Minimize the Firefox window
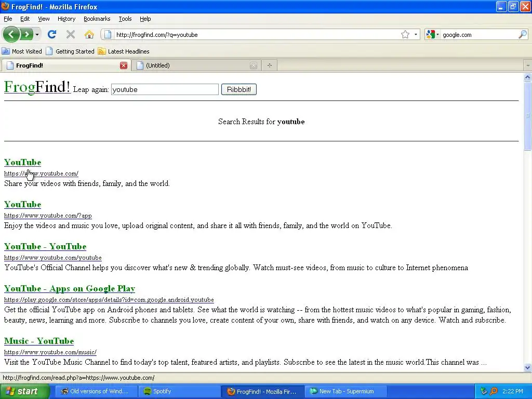The width and height of the screenshot is (532, 399). (501, 6)
